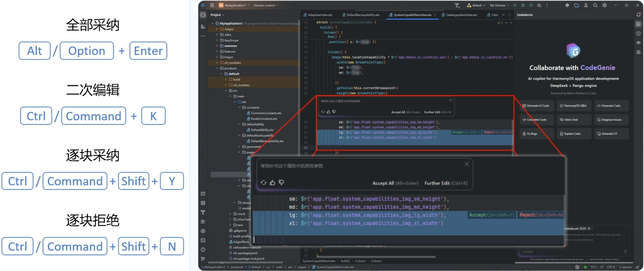644x271 pixels.
Task: Click Diagnose Issues button
Action: click(611, 120)
